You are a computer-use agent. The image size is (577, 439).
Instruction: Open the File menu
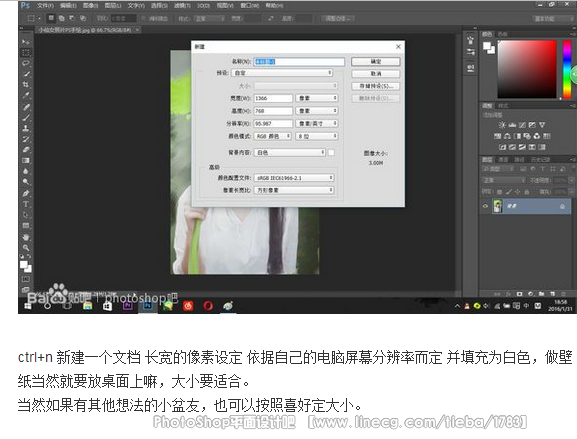pos(45,6)
